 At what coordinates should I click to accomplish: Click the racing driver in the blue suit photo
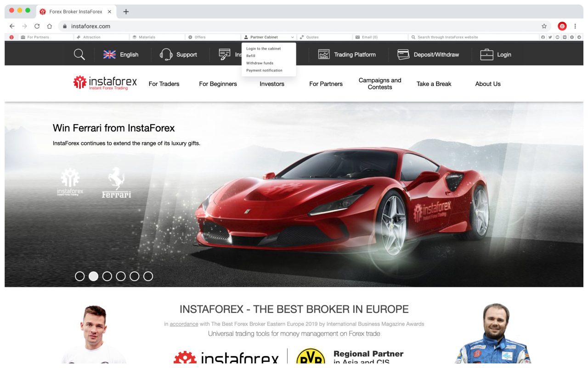pyautogui.click(x=493, y=333)
